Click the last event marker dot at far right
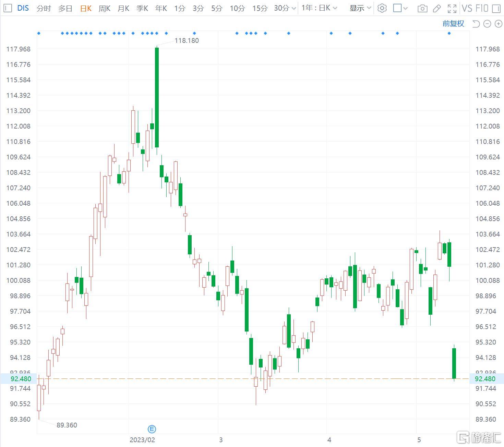 [449, 33]
